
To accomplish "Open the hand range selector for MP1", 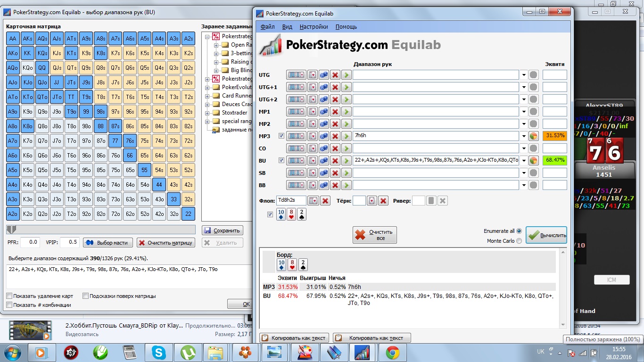I will click(x=296, y=112).
